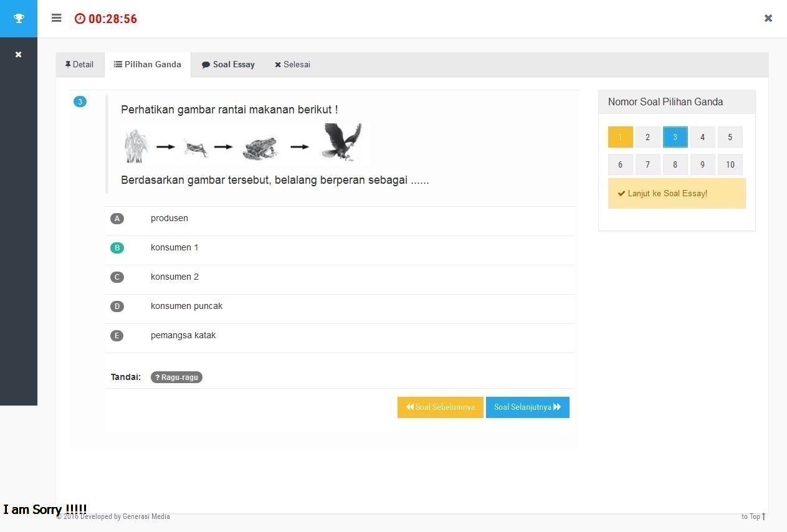Toggle the hamburger menu icon
Viewport: 787px width, 532px height.
click(57, 18)
